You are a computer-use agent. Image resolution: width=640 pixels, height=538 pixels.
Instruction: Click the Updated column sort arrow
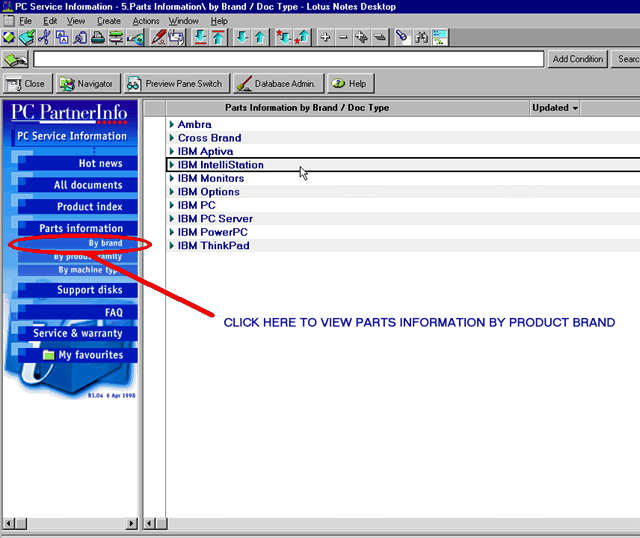pyautogui.click(x=576, y=108)
